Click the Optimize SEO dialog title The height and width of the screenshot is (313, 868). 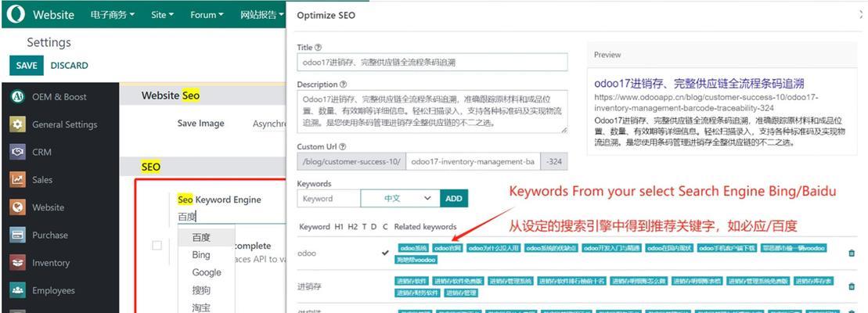[x=326, y=16]
